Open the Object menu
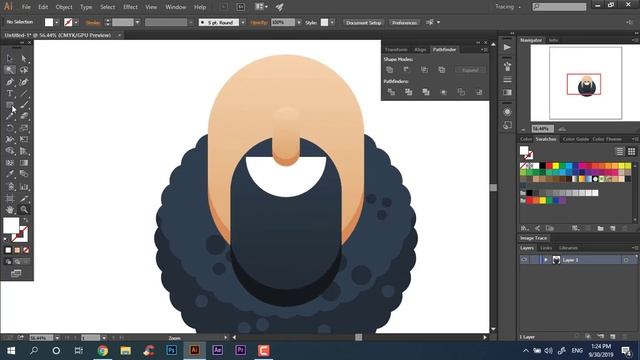The width and height of the screenshot is (640, 360). click(x=64, y=7)
